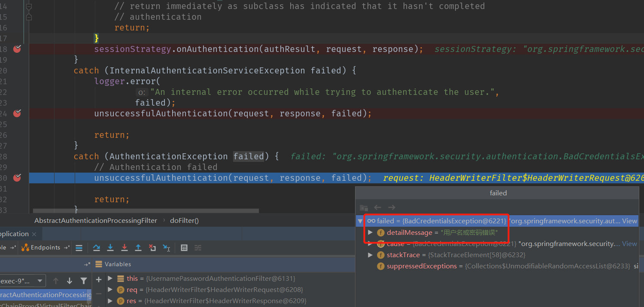Screen dimensions: 644x307
Task: Click the field icon of stackTrace
Action: coord(380,255)
